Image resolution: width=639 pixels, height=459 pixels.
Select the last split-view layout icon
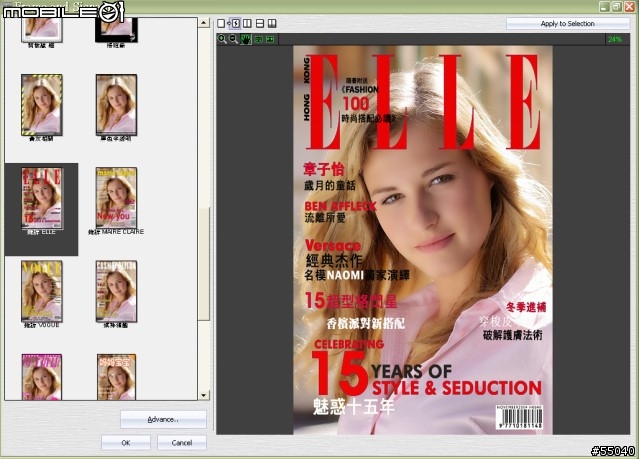click(272, 23)
